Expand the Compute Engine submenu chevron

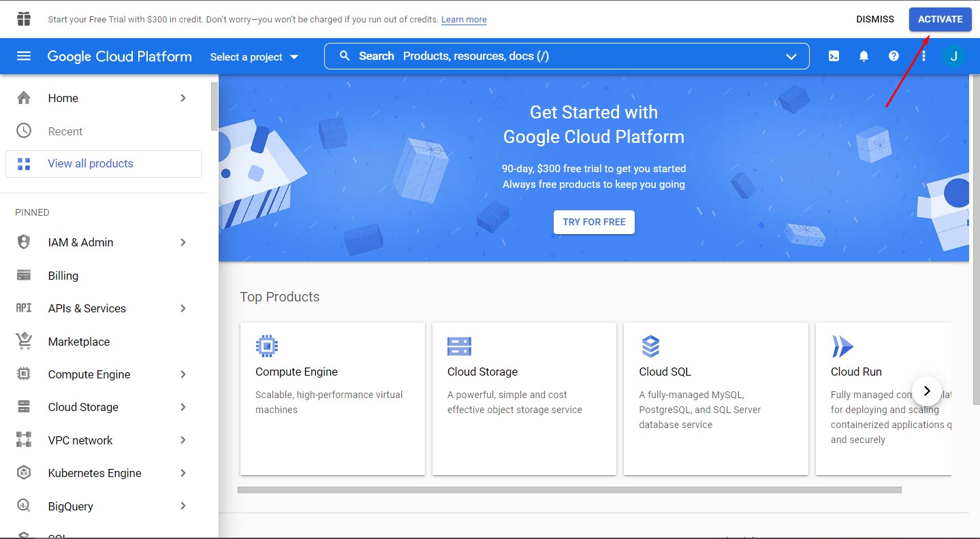click(x=183, y=374)
